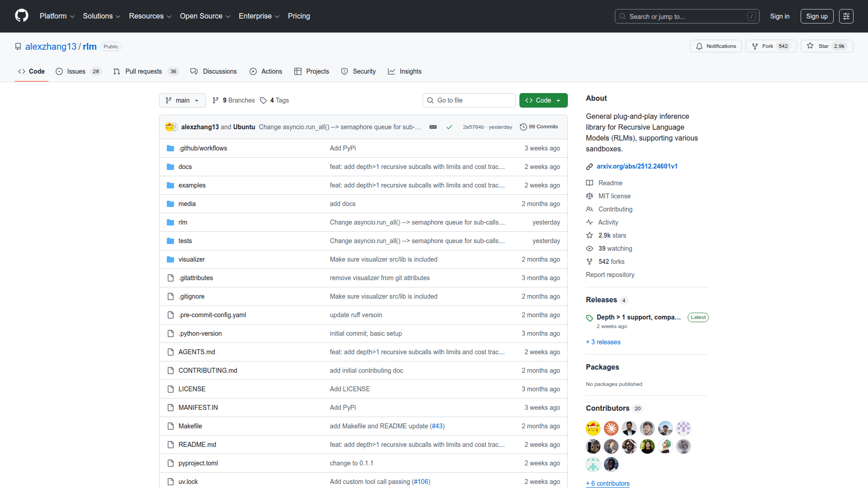Open the visualizer folder
This screenshot has width=868, height=488.
[x=191, y=259]
